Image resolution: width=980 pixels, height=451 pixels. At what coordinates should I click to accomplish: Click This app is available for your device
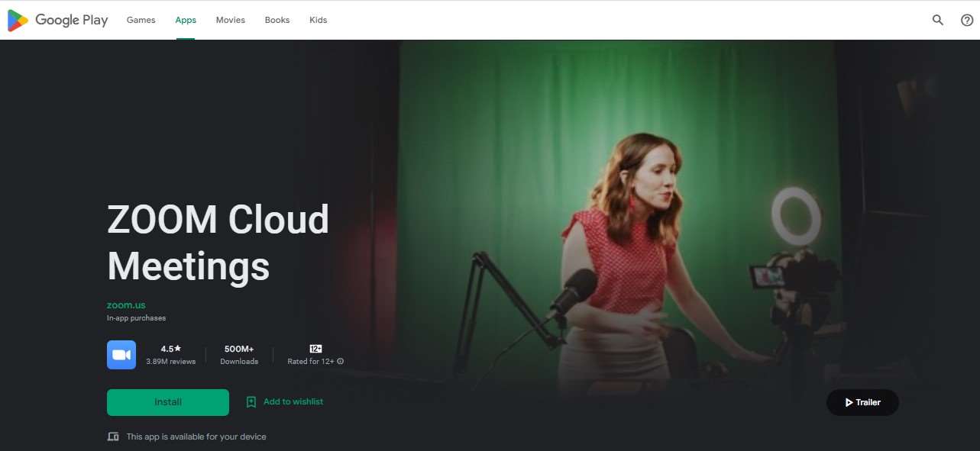click(x=196, y=437)
